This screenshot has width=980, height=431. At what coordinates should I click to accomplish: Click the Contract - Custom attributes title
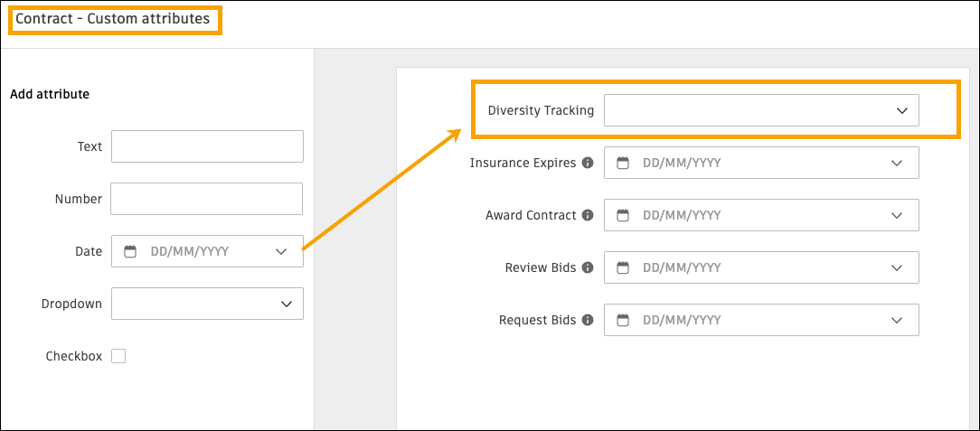coord(113,19)
